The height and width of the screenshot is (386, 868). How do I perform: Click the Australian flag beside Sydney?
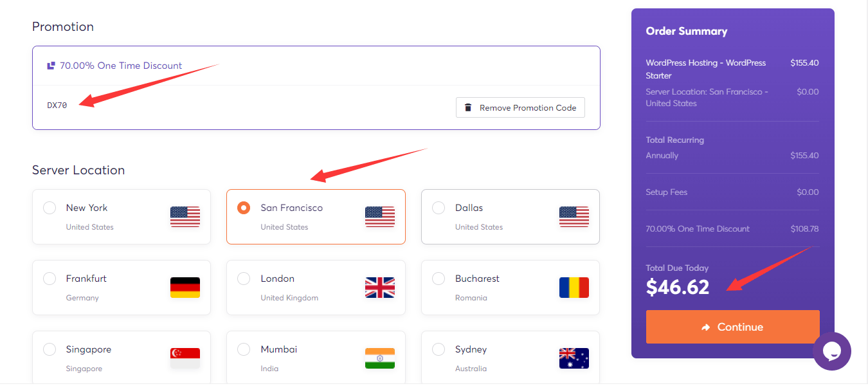(x=574, y=358)
